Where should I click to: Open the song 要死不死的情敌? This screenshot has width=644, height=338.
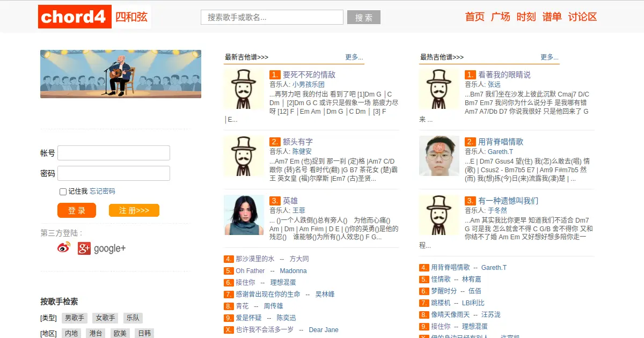(x=309, y=75)
